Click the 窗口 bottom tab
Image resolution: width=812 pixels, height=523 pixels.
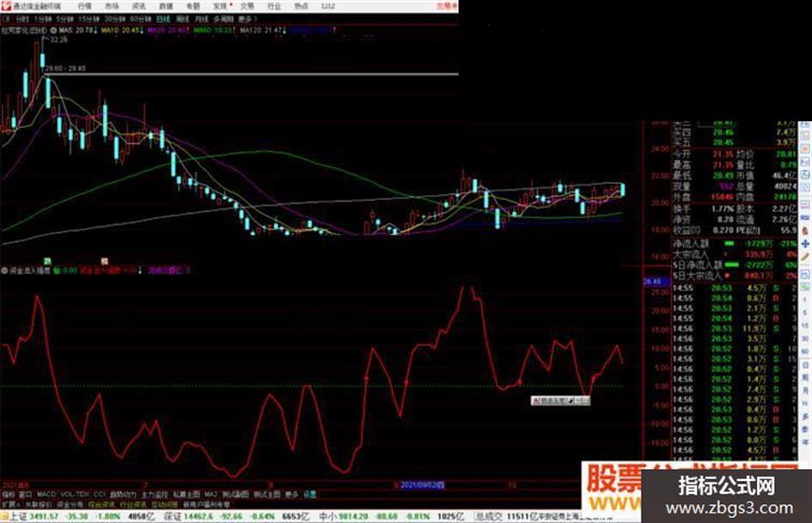(25, 495)
